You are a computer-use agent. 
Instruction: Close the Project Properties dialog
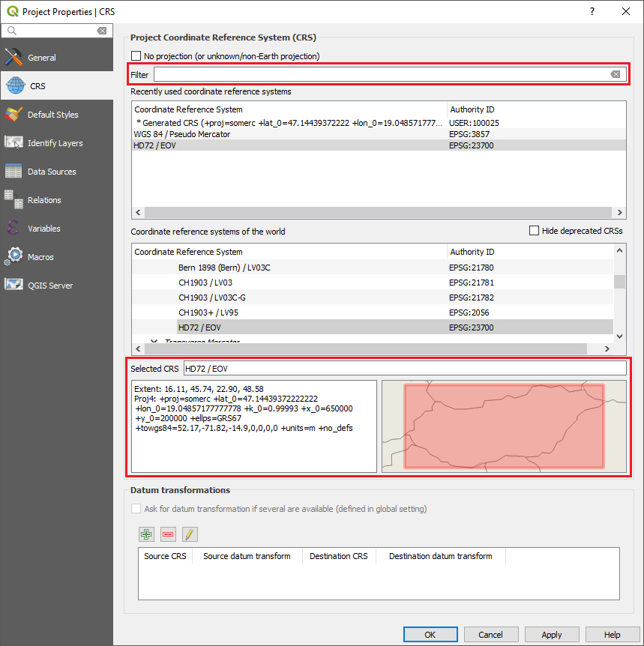(626, 11)
